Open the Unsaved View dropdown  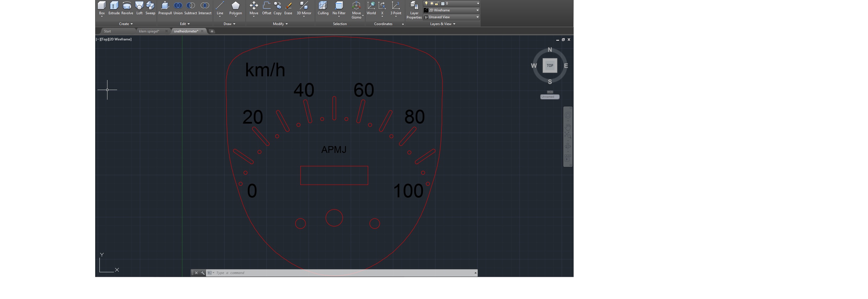click(x=451, y=17)
